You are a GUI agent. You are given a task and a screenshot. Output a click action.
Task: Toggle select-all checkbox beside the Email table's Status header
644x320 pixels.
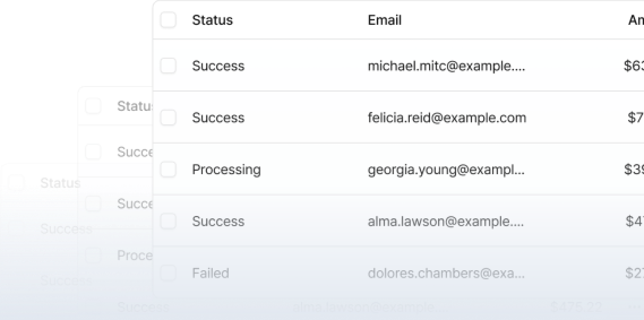pyautogui.click(x=168, y=20)
